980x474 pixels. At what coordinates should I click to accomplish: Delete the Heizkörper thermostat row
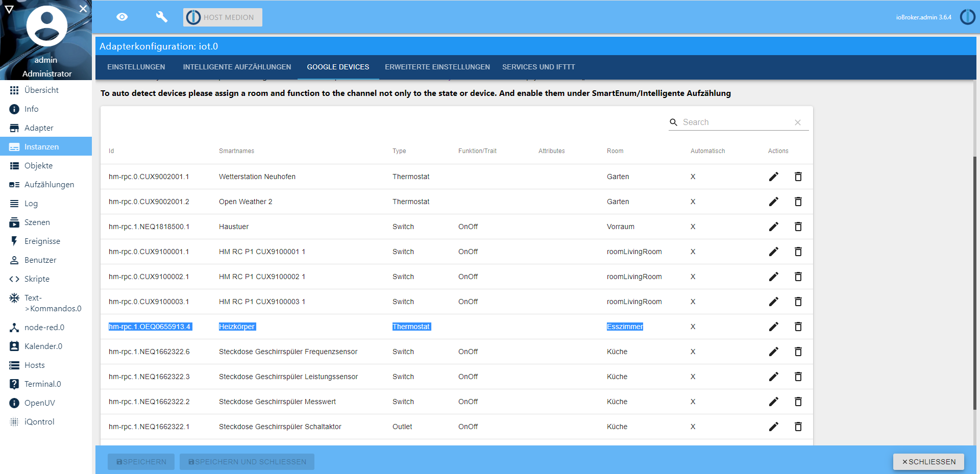pyautogui.click(x=798, y=327)
